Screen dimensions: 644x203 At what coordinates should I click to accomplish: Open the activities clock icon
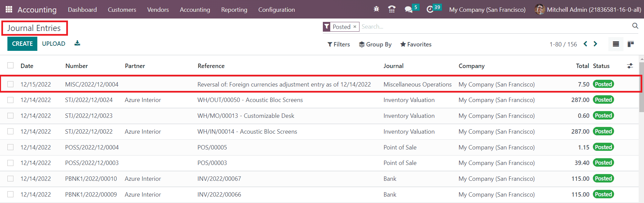[430, 9]
